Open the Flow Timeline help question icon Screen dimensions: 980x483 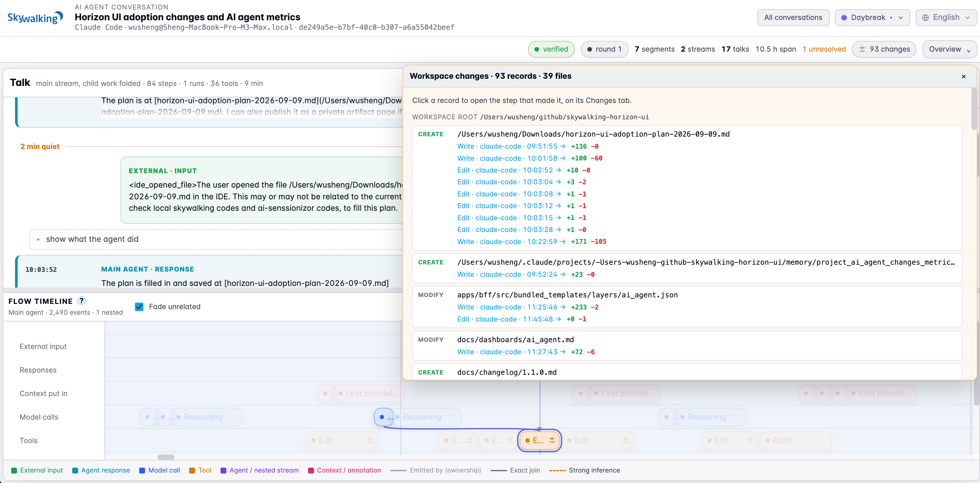(x=81, y=301)
